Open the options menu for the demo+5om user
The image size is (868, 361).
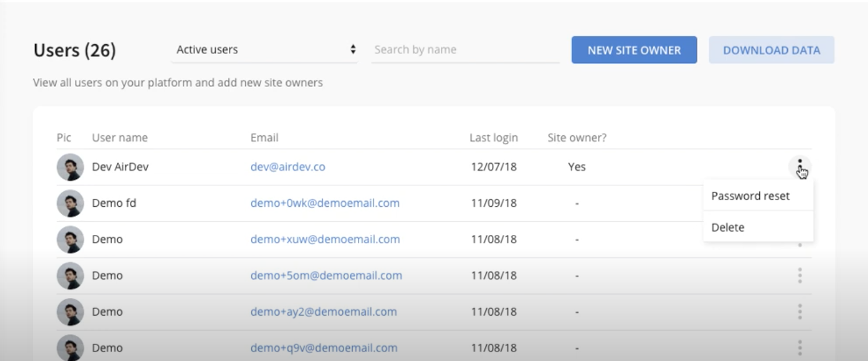(x=799, y=276)
